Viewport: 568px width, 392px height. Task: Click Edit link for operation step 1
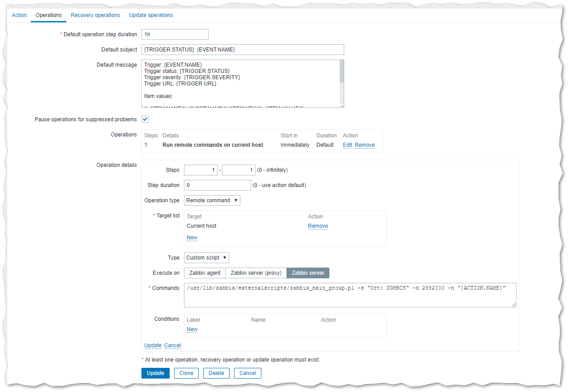[347, 145]
